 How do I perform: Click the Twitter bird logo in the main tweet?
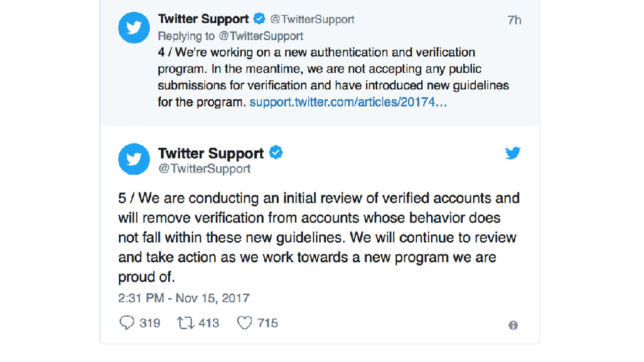point(513,153)
